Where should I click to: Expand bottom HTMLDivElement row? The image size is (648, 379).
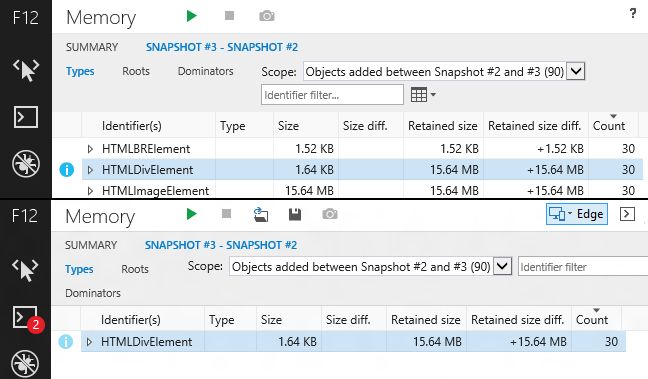(89, 342)
